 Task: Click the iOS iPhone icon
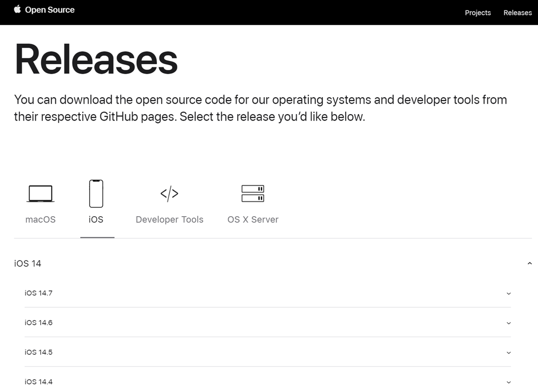coord(97,193)
